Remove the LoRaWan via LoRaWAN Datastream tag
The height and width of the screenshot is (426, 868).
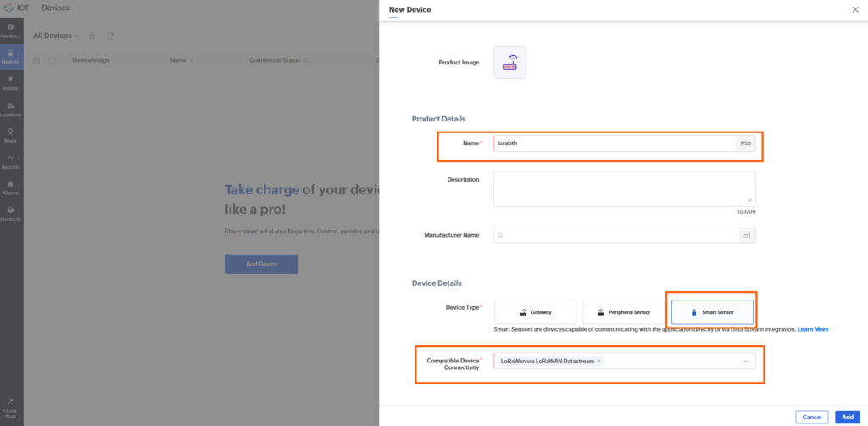(599, 361)
